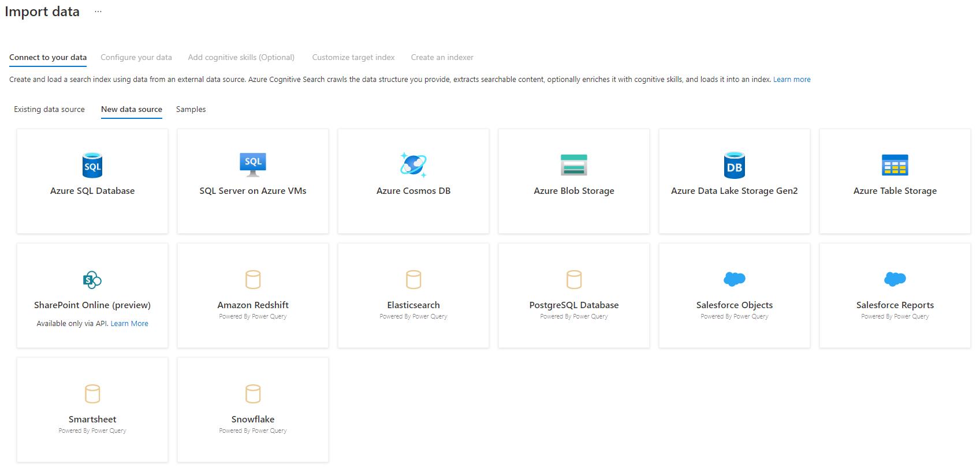Click the Elasticsearch card title
The height and width of the screenshot is (468, 980).
[x=413, y=305]
